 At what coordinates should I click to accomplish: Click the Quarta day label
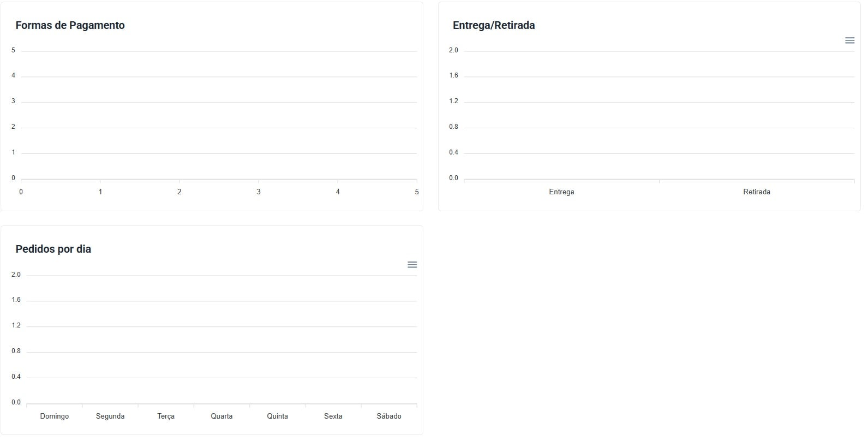coord(222,416)
